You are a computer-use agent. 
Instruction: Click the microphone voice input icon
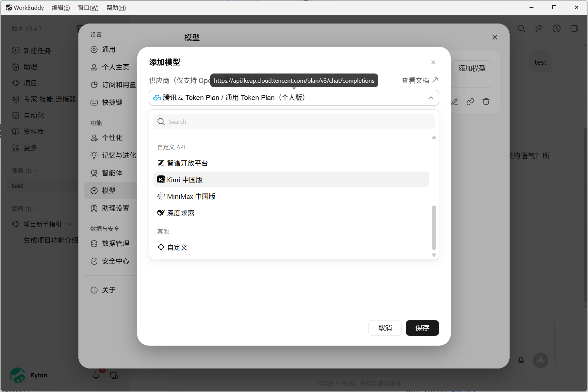tap(521, 360)
